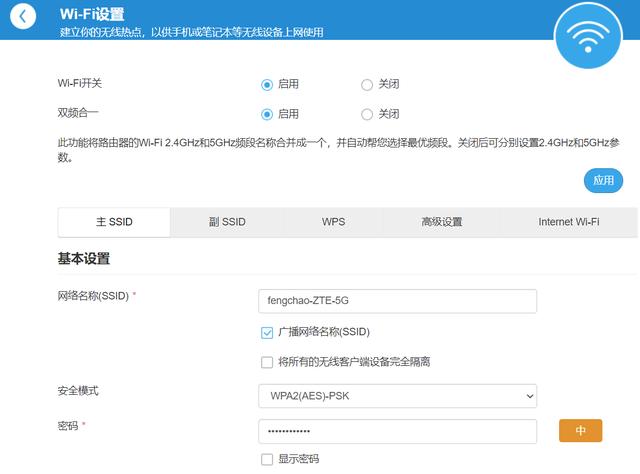Expand the 安全模式 WPA2(AES)-PSK dropdown

(x=397, y=396)
